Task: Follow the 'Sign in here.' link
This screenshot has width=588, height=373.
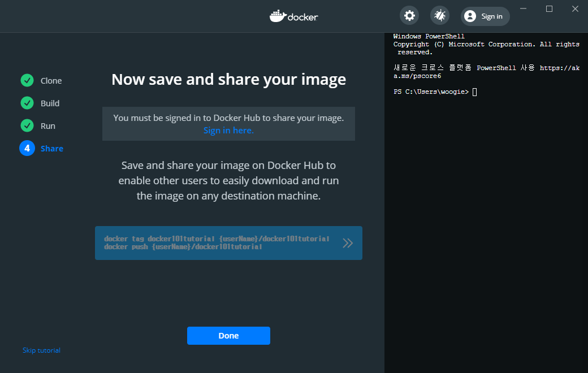Action: click(x=228, y=131)
